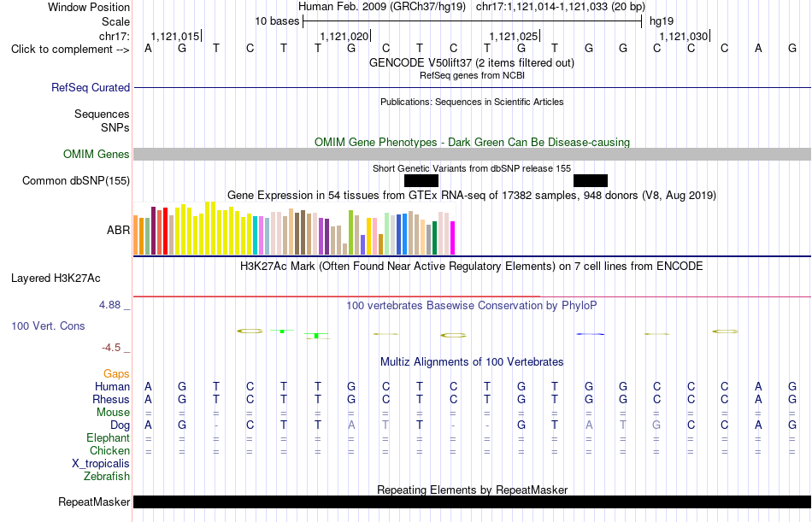The image size is (812, 522).
Task: Click the Window Position label
Action: pyautogui.click(x=89, y=7)
